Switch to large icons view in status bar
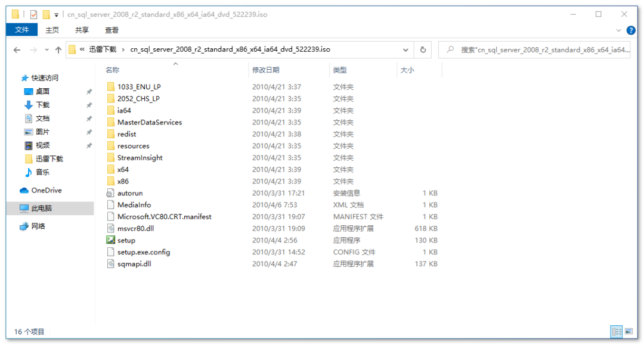This screenshot has width=644, height=345. tap(629, 331)
